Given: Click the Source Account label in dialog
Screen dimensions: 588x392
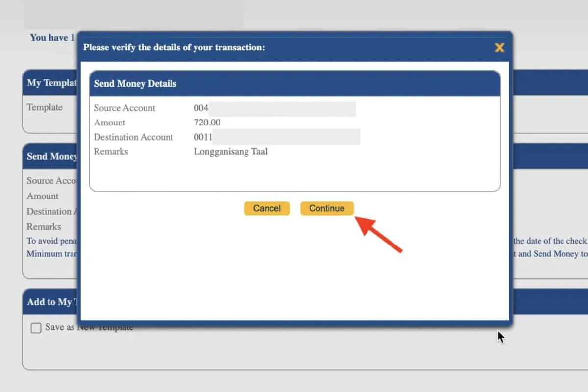Looking at the screenshot, I should pyautogui.click(x=124, y=108).
